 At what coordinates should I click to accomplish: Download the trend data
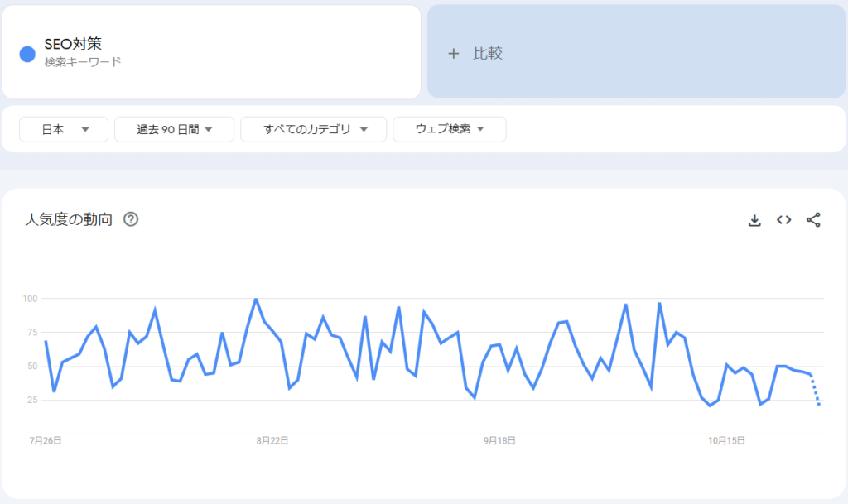tap(754, 219)
